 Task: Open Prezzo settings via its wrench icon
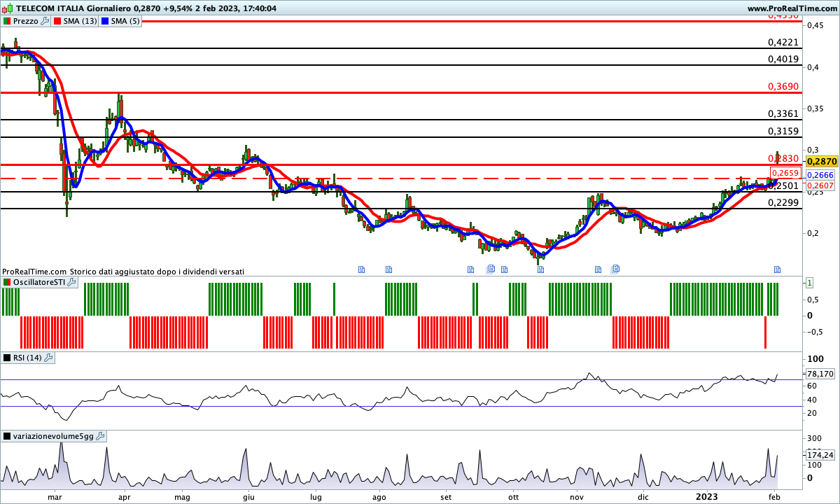tap(45, 21)
